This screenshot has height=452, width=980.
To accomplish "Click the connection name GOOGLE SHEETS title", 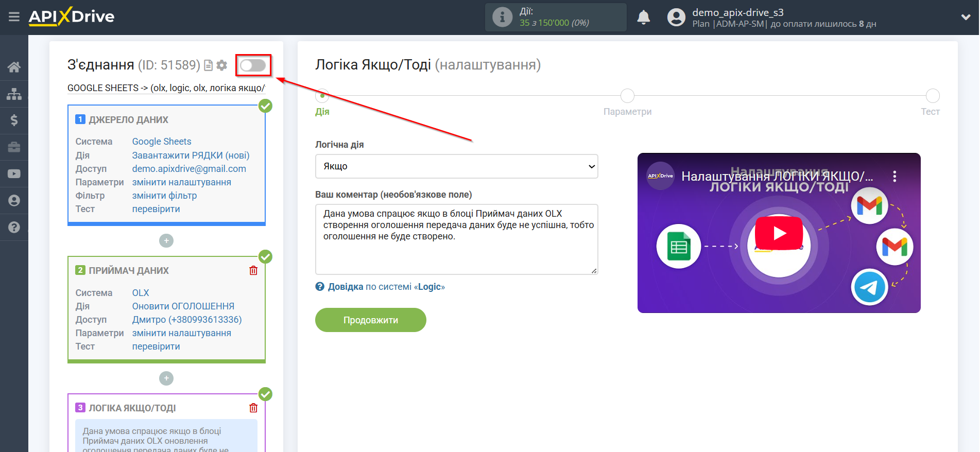I will point(166,88).
